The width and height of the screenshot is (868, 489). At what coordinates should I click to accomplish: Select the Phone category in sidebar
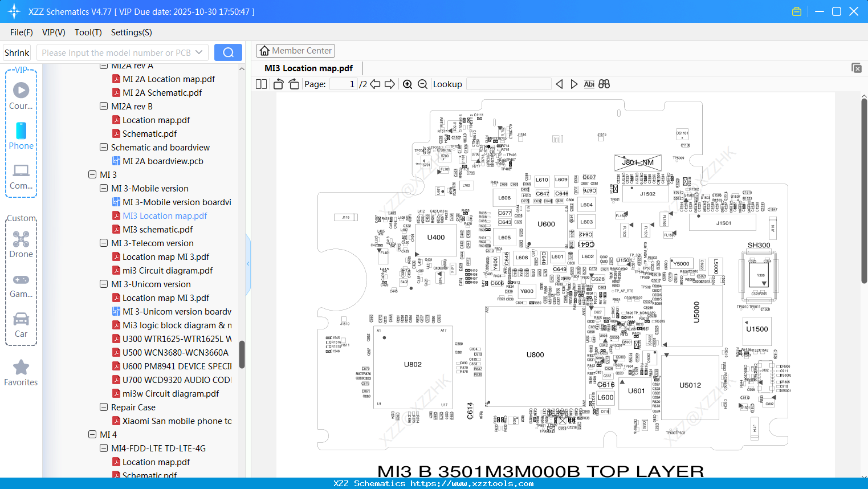point(21,131)
